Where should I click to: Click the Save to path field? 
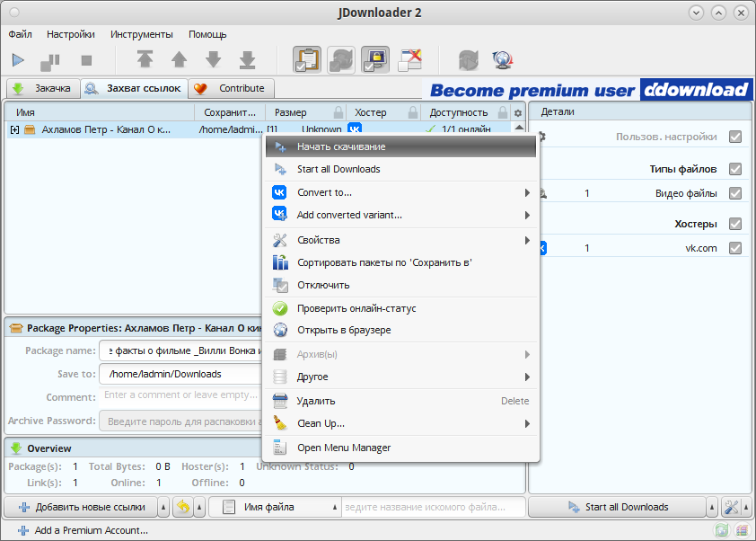pos(181,374)
